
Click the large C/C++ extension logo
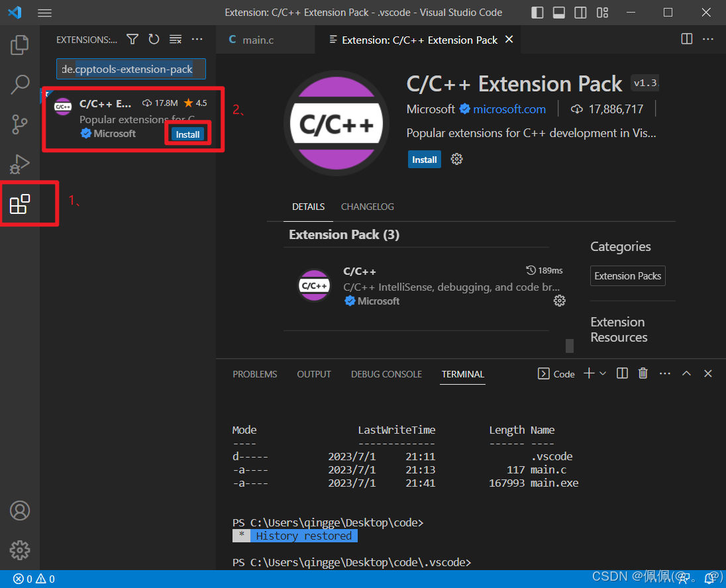336,123
